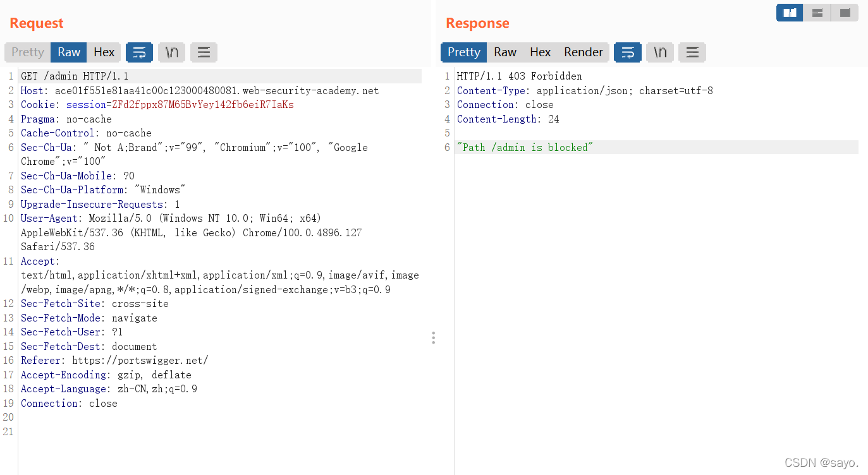Click the request 'Connection: close' line 19
This screenshot has height=475, width=868.
(x=69, y=403)
